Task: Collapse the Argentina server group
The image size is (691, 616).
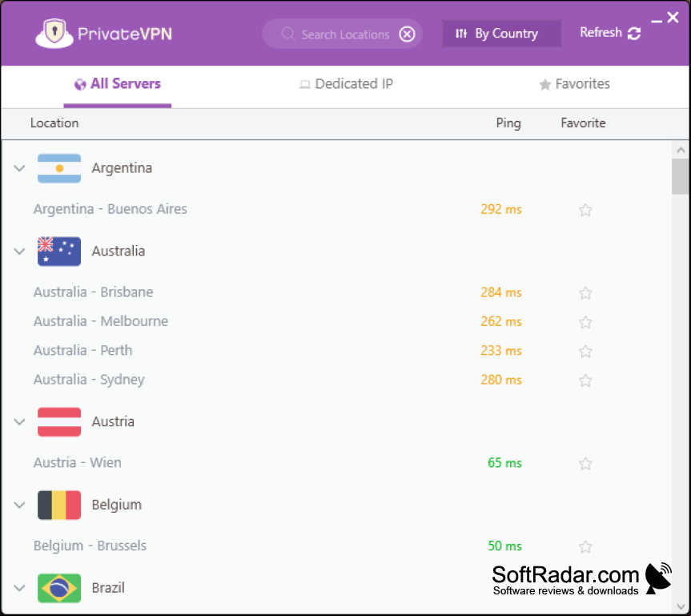Action: (19, 168)
